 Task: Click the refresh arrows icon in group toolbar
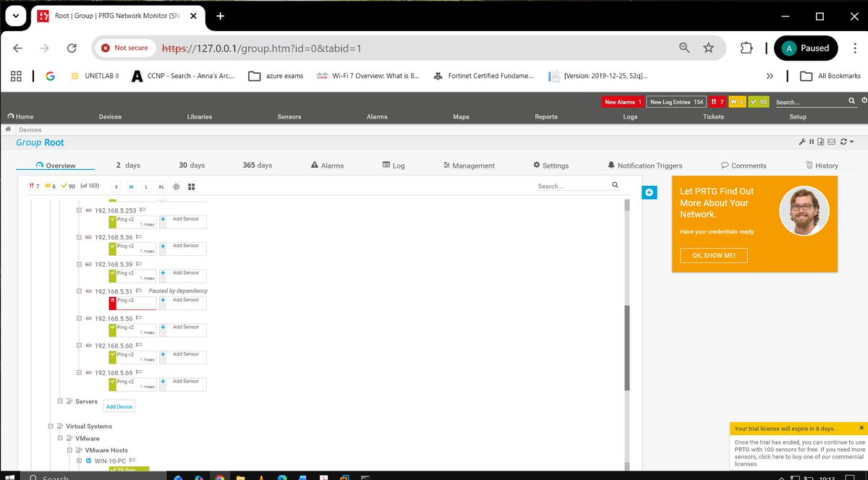pos(843,142)
